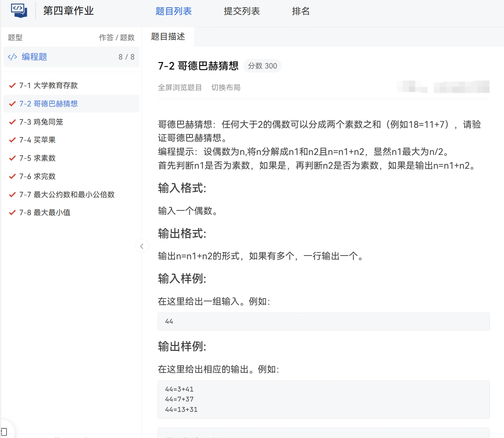
Task: Click the sample input box with 44
Action: 324,322
